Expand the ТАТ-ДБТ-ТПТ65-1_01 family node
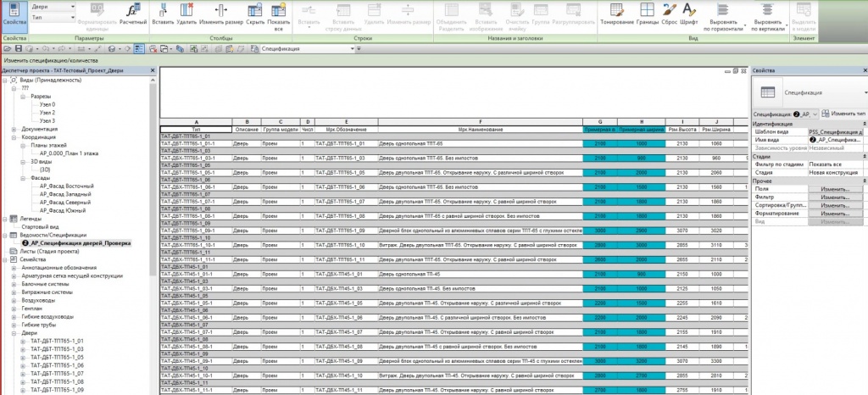868x395 pixels. [23, 342]
